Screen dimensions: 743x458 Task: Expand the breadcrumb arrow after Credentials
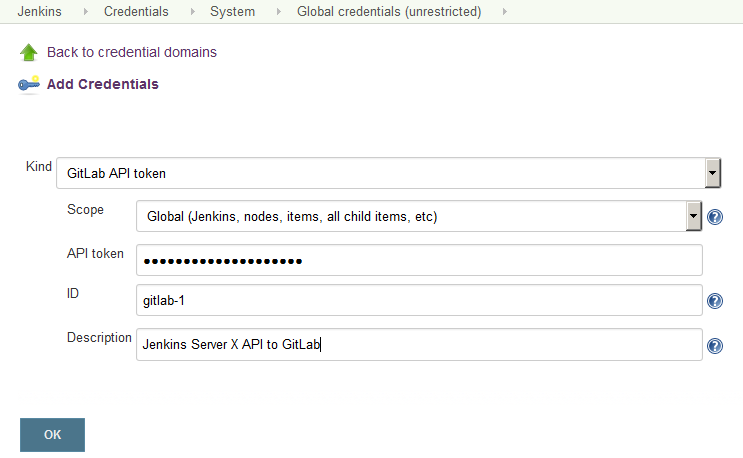[192, 11]
